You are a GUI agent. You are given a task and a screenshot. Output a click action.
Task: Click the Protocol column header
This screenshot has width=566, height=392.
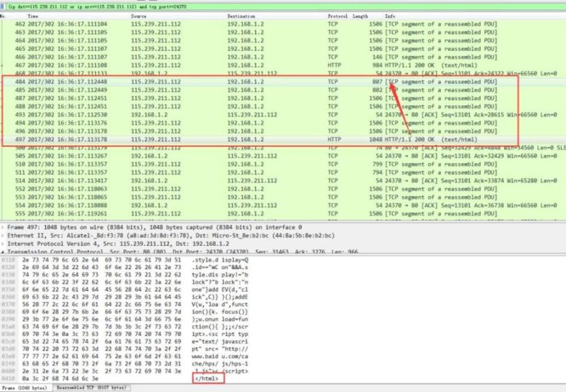pyautogui.click(x=338, y=16)
